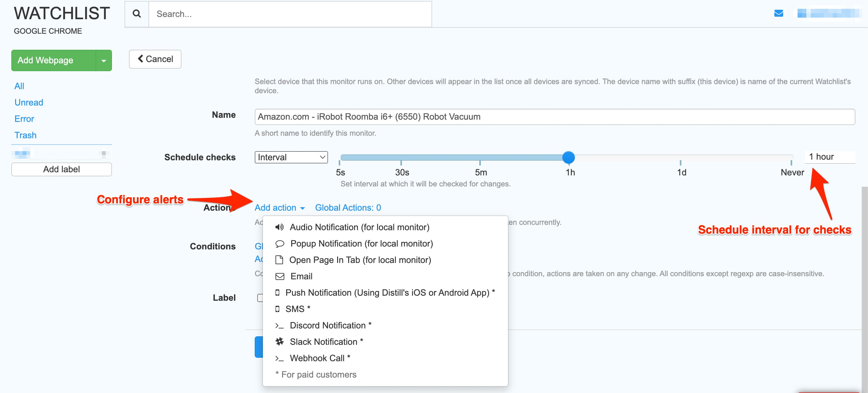This screenshot has height=393, width=868.
Task: Click the search magnifier icon
Action: 136,14
